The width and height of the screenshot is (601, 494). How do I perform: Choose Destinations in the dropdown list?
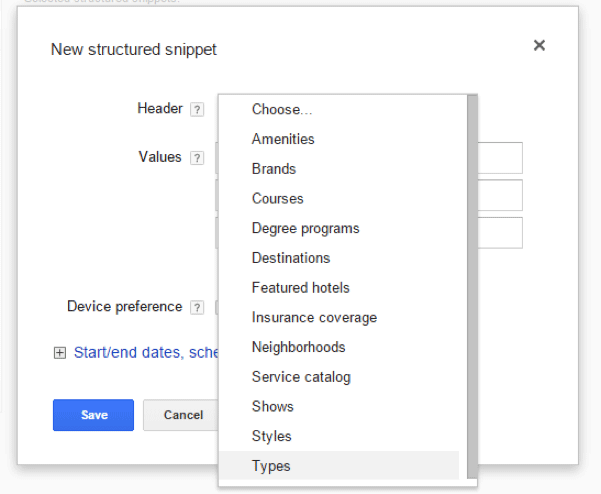290,258
